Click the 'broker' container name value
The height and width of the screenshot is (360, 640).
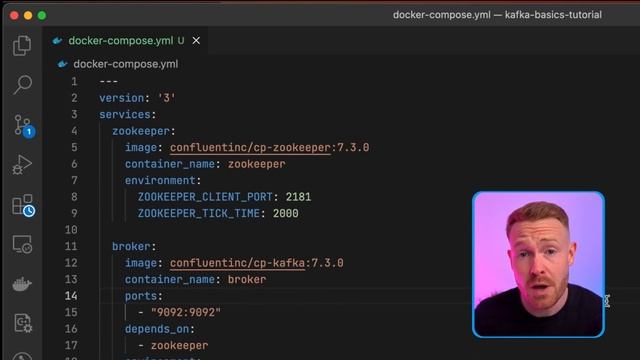tap(247, 280)
